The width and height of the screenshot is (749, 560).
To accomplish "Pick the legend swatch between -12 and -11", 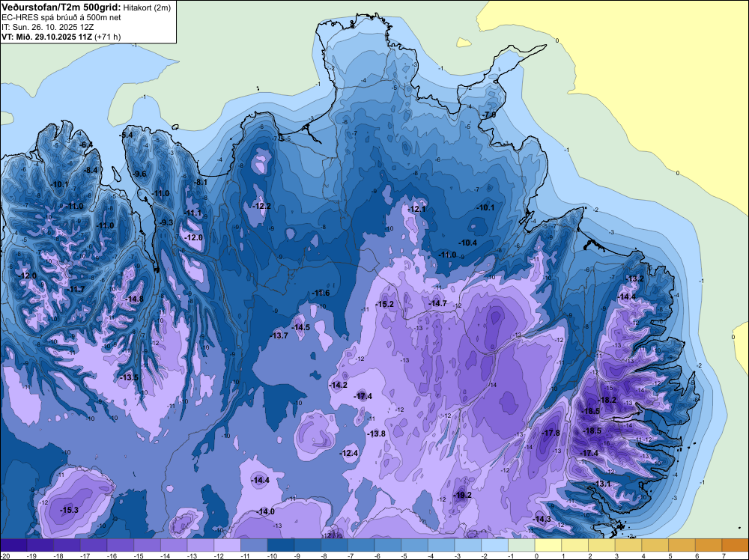I will click(x=228, y=545).
